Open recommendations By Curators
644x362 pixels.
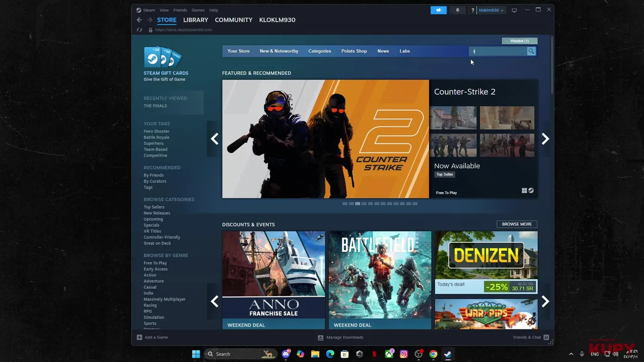pyautogui.click(x=154, y=182)
